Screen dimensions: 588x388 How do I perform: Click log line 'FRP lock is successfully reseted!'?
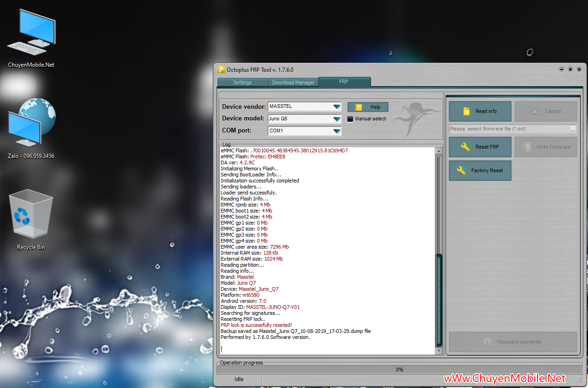point(256,325)
